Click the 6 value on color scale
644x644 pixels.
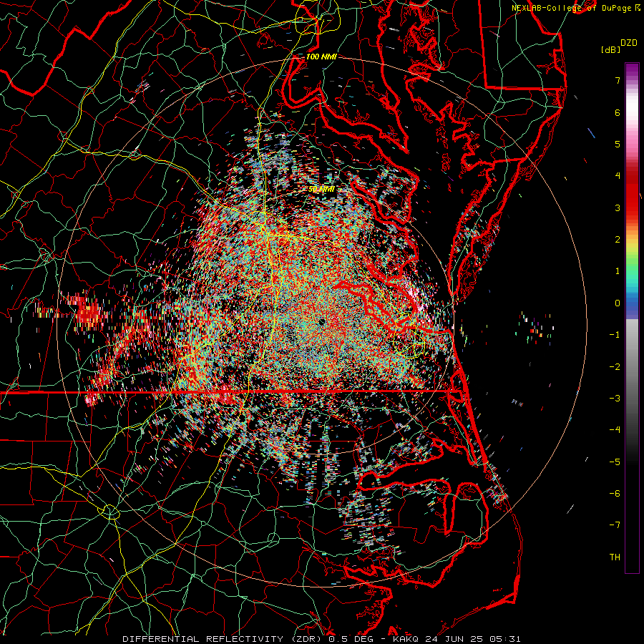pyautogui.click(x=618, y=112)
